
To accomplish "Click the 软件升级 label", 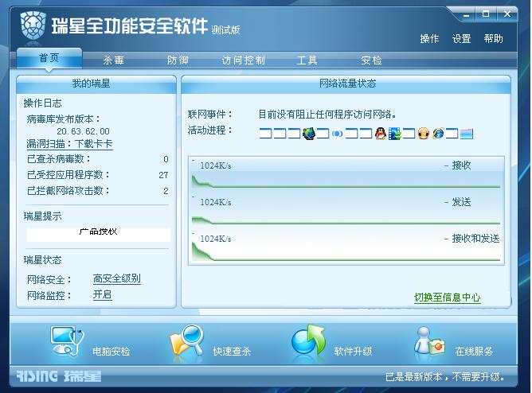I will point(353,352).
